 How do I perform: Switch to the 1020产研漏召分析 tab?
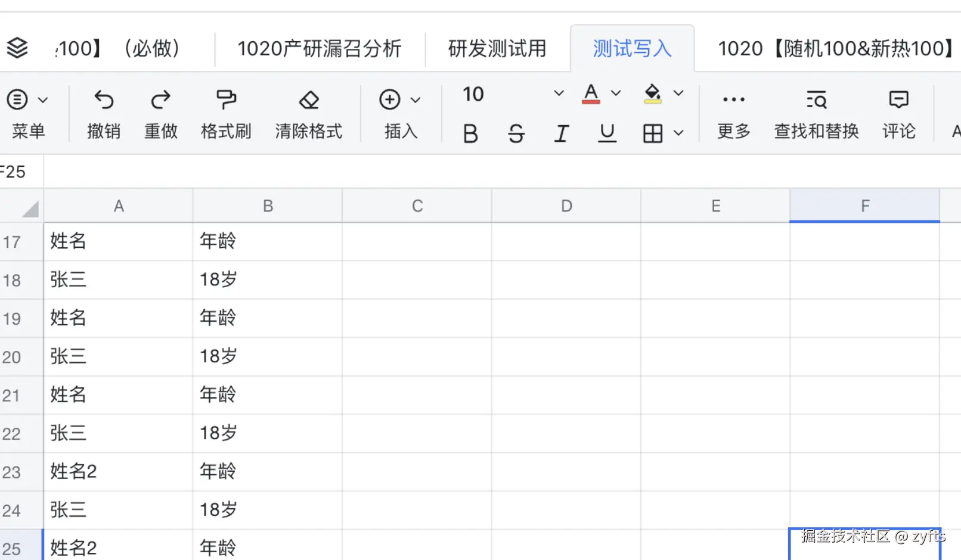(320, 48)
